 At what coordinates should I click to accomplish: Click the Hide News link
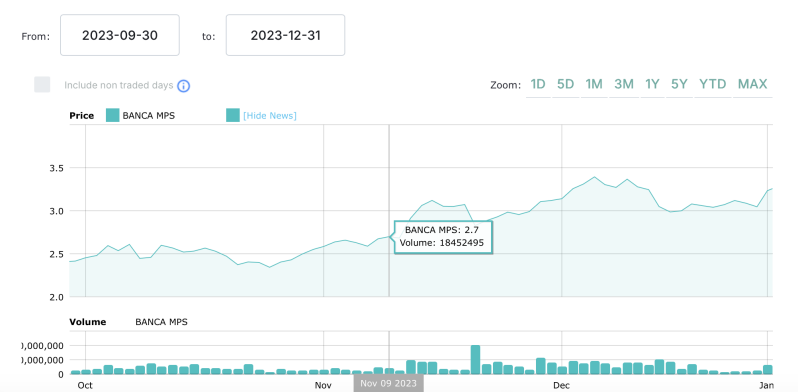tap(270, 116)
